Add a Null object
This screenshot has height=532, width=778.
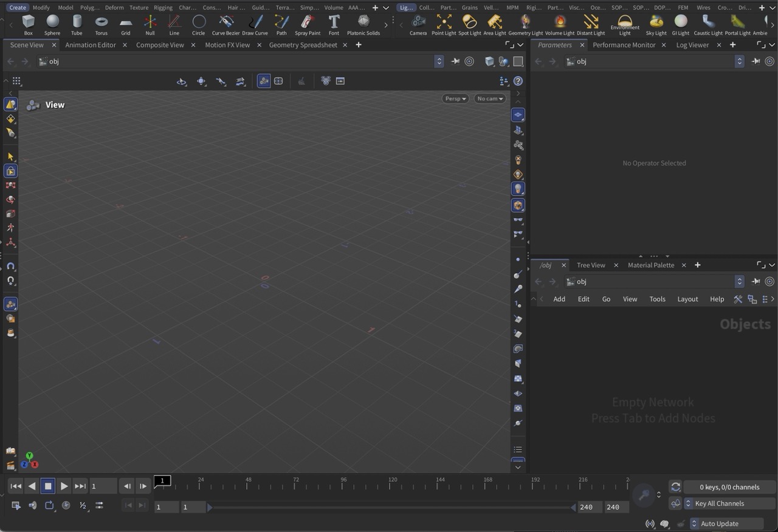point(150,25)
